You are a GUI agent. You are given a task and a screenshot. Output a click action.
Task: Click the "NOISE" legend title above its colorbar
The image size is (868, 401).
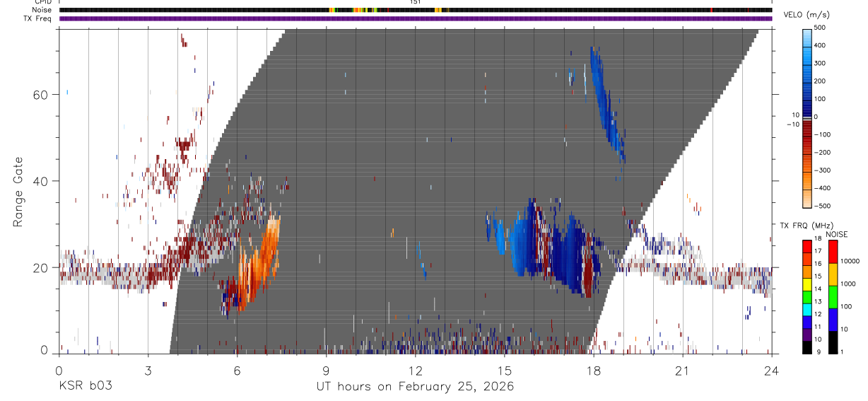click(x=837, y=234)
